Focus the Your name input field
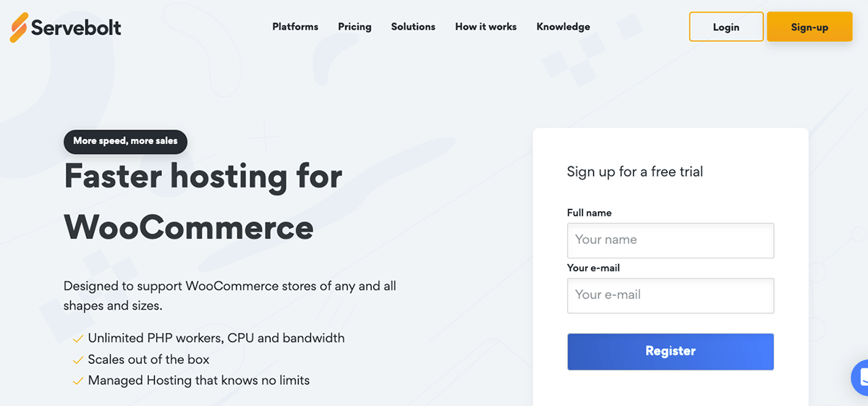Viewport: 868px width, 406px height. click(x=671, y=240)
